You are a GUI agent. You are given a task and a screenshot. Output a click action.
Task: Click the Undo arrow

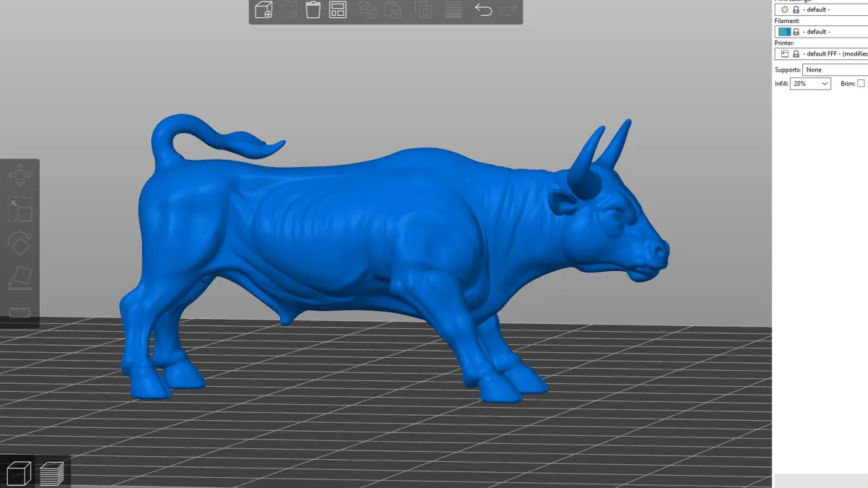[x=483, y=10]
